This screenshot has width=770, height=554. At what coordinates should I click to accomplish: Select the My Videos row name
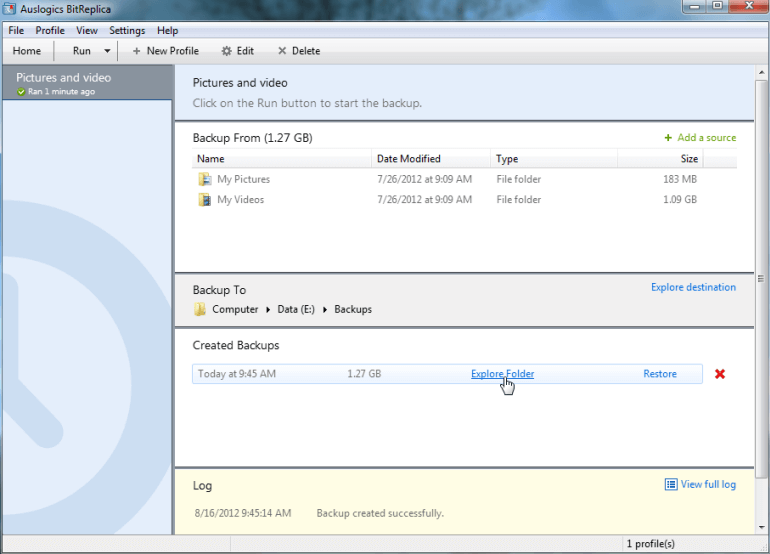(241, 199)
